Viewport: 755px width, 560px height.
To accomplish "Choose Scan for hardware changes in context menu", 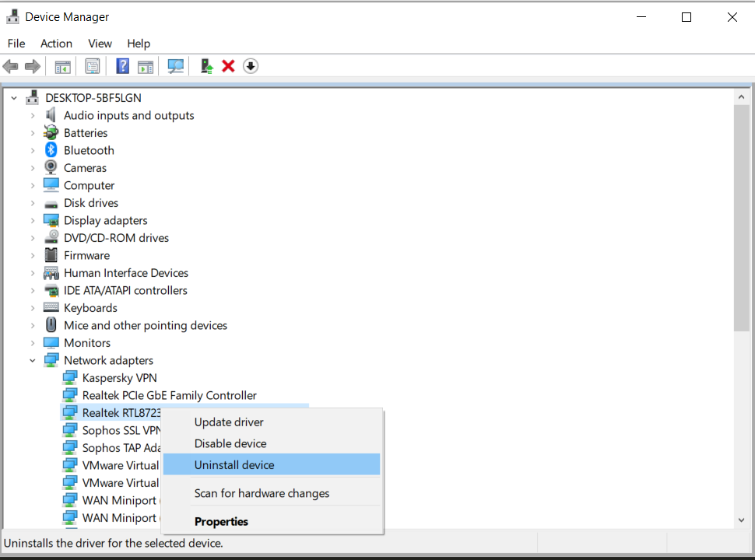I will (x=272, y=493).
